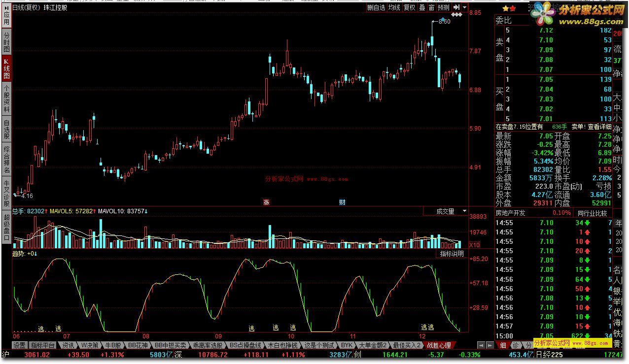The width and height of the screenshot is (629, 364).
Task: Select the 这是个测试 indicator tab
Action: click(x=319, y=345)
